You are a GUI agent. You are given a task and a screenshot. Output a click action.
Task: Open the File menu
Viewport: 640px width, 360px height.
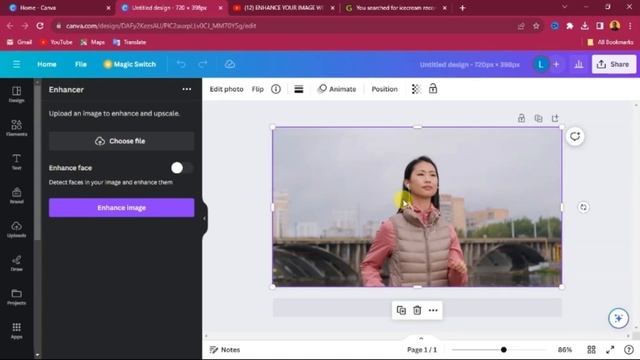(x=81, y=64)
